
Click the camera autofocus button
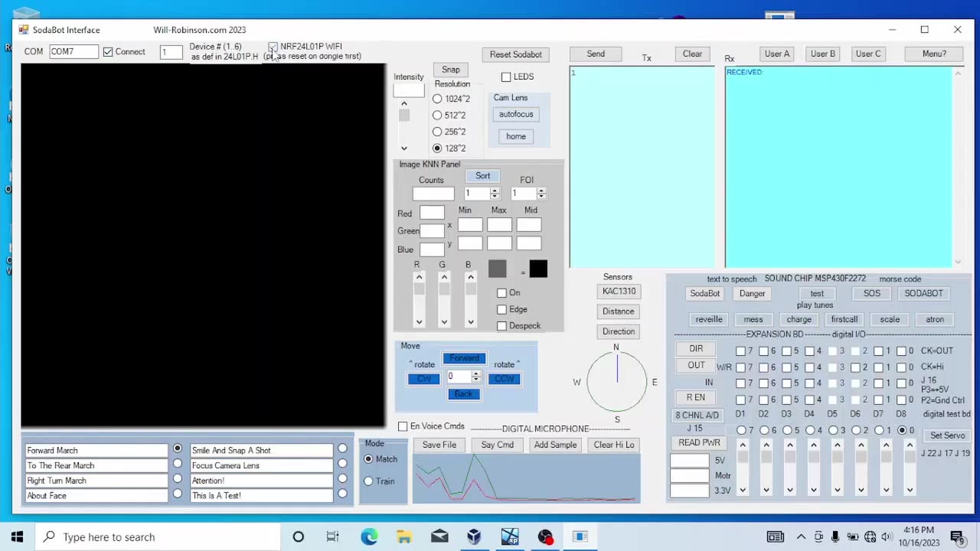pyautogui.click(x=515, y=114)
